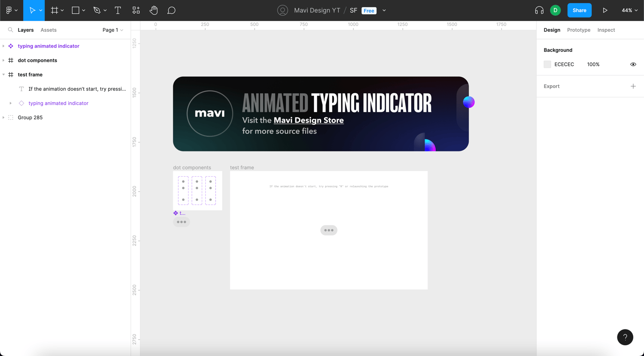This screenshot has height=356, width=644.
Task: Select the dot components layer name
Action: (37, 60)
